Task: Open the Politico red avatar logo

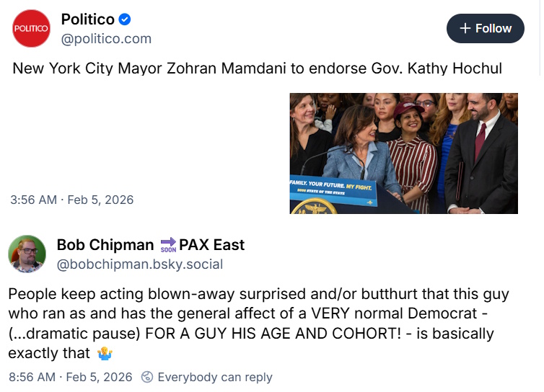Action: coord(31,28)
